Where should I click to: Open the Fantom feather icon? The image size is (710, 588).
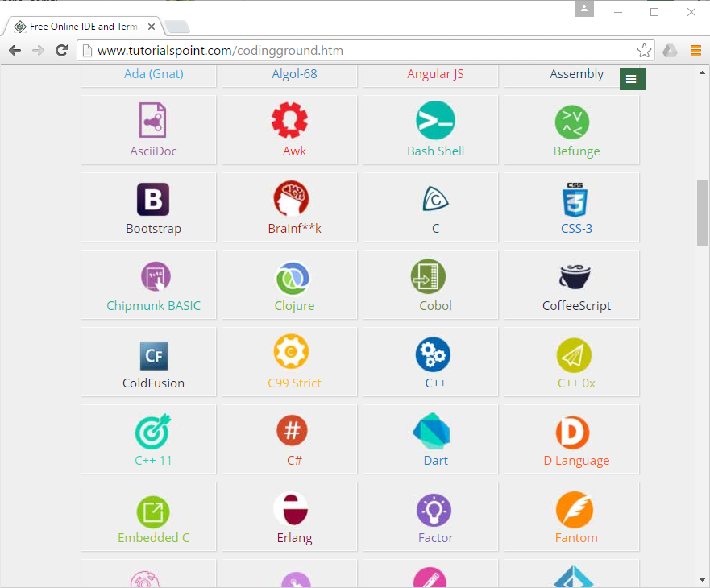574,510
